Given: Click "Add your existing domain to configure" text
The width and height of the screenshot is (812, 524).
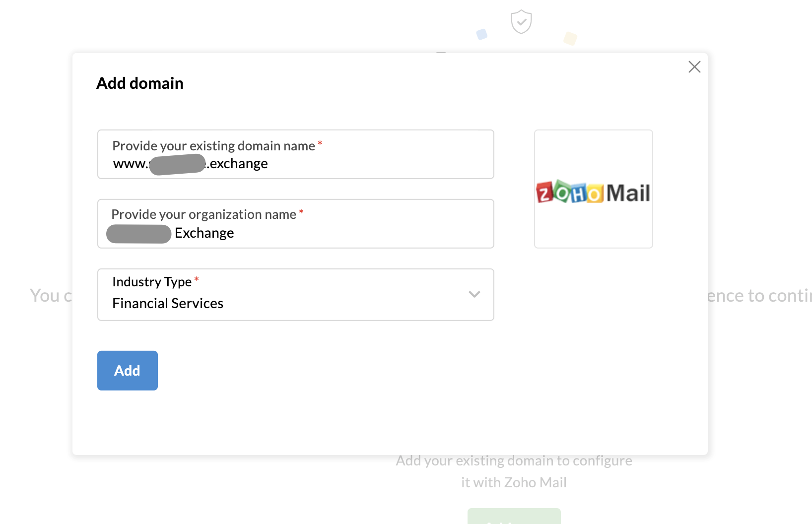Looking at the screenshot, I should 514,461.
